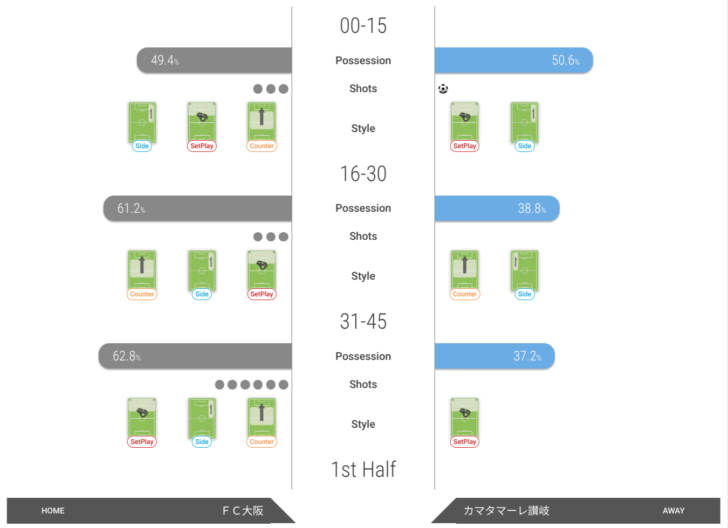Click away team's Counter icon in 16-30
The width and height of the screenshot is (728, 528).
click(465, 272)
